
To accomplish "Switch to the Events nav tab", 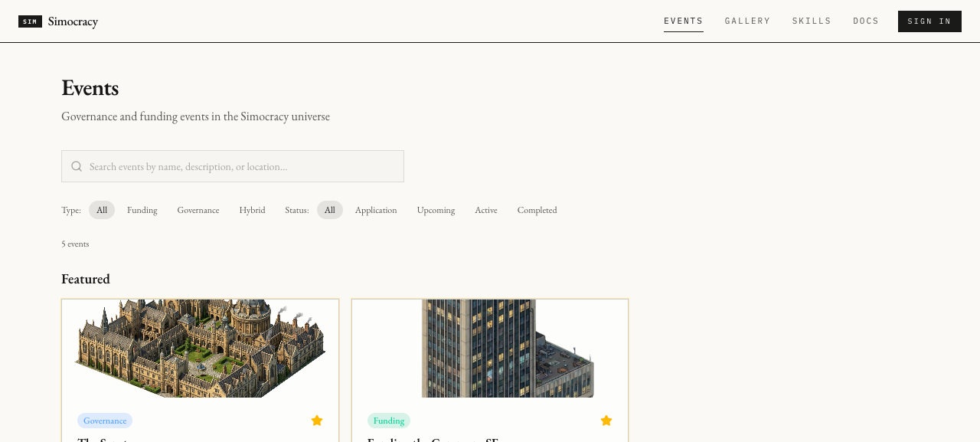I will click(x=684, y=21).
